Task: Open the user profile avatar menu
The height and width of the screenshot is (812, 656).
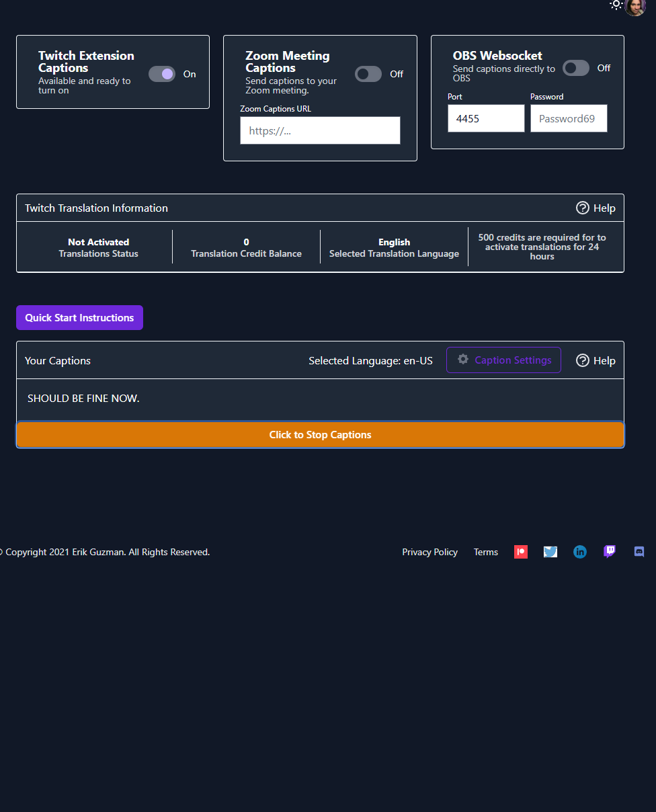Action: (x=635, y=7)
